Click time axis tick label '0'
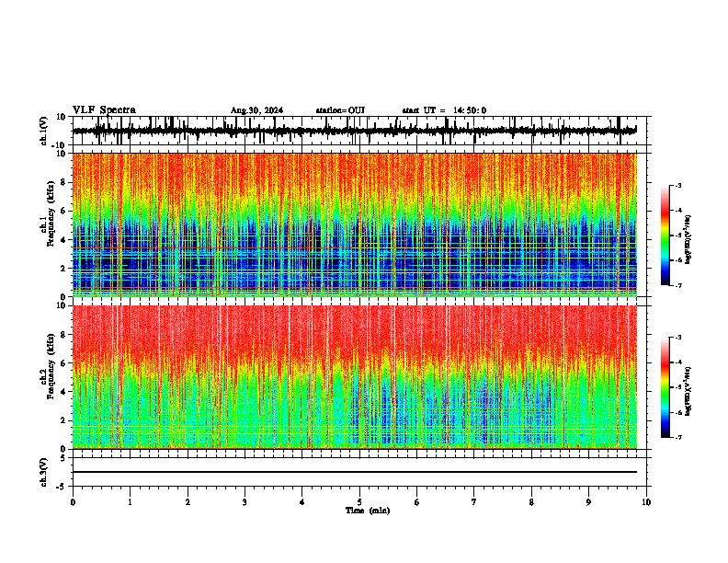Image resolution: width=728 pixels, height=563 pixels. 73,502
